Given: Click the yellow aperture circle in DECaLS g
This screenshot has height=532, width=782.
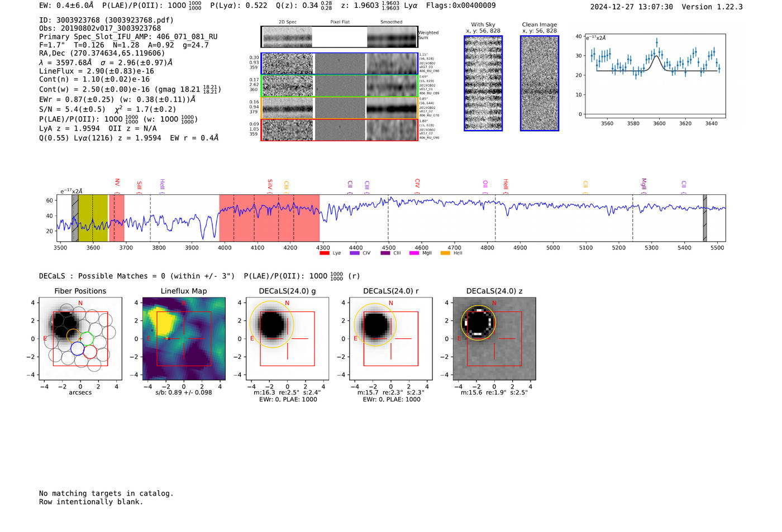Looking at the screenshot, I should tap(271, 325).
